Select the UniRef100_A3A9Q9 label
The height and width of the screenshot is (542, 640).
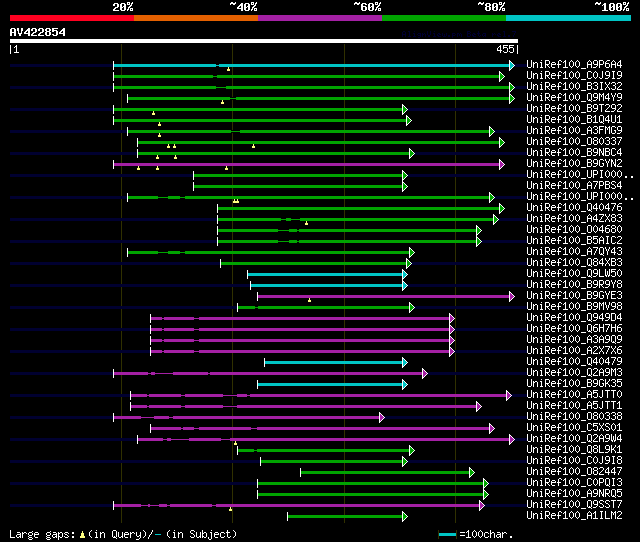pos(574,340)
